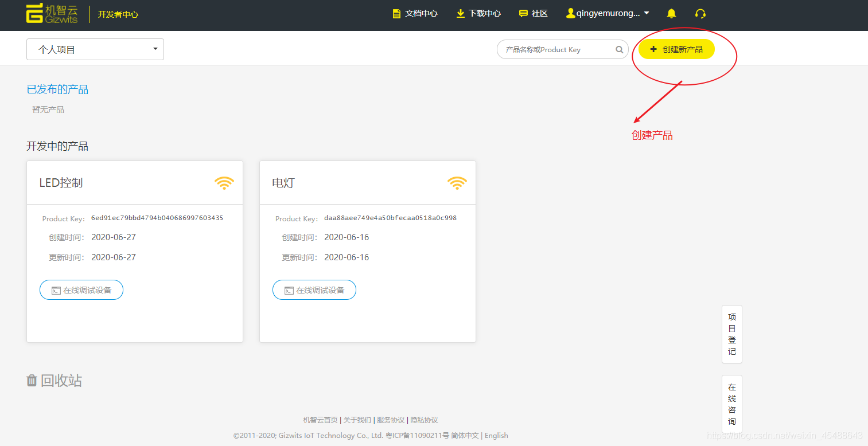Click the Wi-Fi icon on 电灯 card
Viewport: 868px width, 446px height.
tap(457, 183)
